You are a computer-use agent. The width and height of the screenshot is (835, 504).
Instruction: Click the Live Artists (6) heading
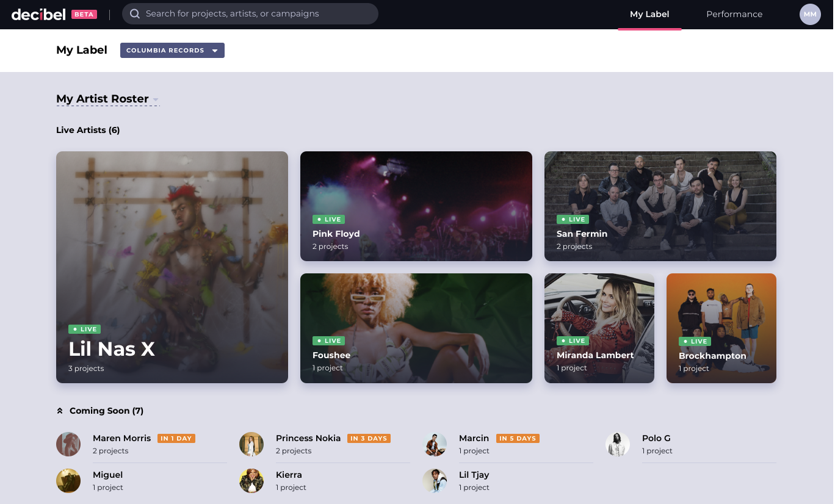coord(88,130)
